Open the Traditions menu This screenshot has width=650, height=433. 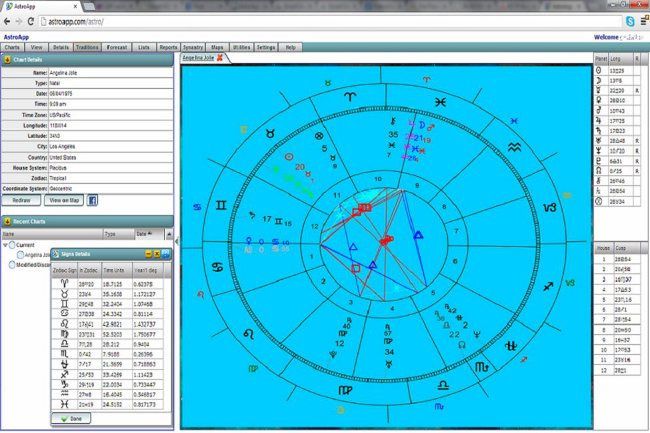point(87,47)
